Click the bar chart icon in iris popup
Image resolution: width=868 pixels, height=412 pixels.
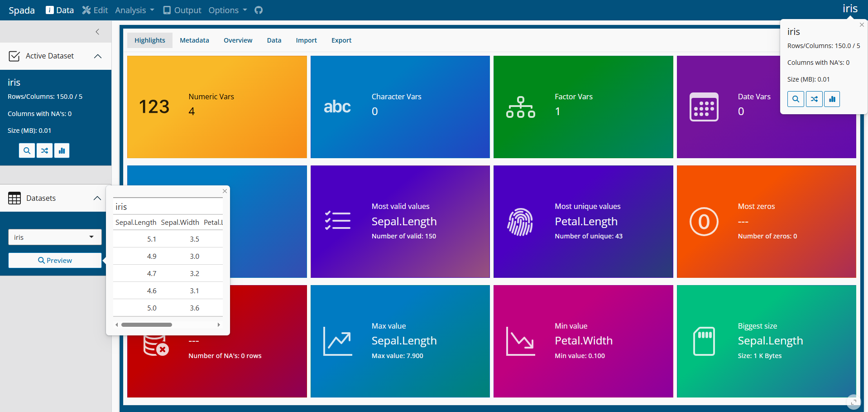[832, 99]
